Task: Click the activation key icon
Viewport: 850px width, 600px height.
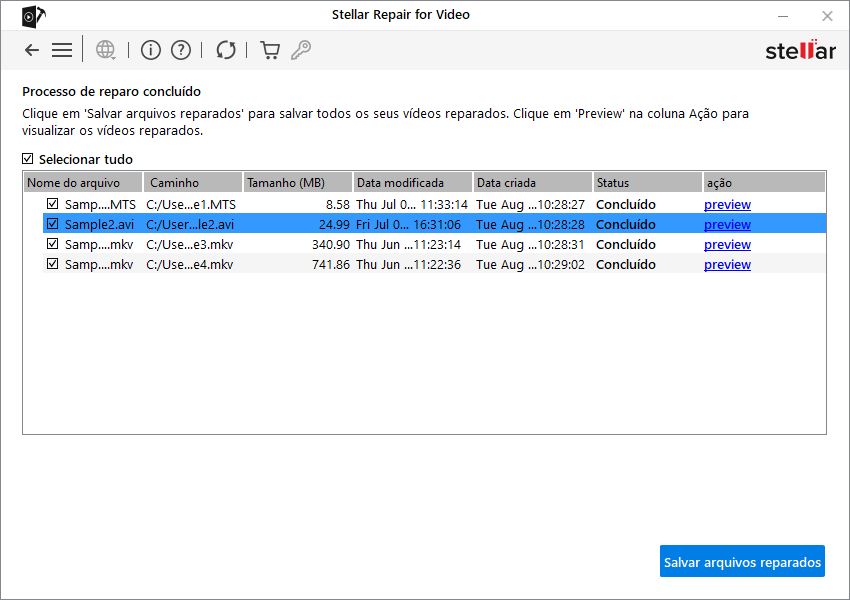Action: coord(300,50)
